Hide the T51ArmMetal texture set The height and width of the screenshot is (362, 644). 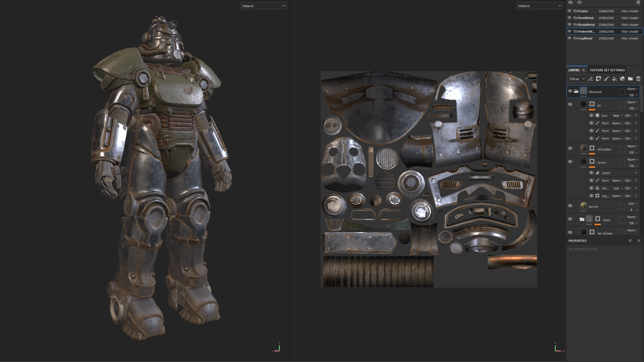pyautogui.click(x=569, y=18)
